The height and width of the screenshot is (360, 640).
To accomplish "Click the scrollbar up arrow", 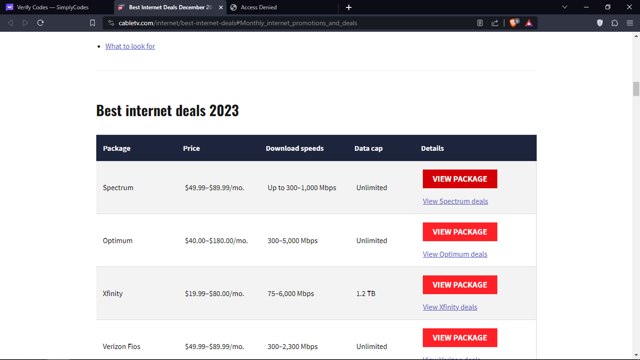I will pyautogui.click(x=636, y=36).
